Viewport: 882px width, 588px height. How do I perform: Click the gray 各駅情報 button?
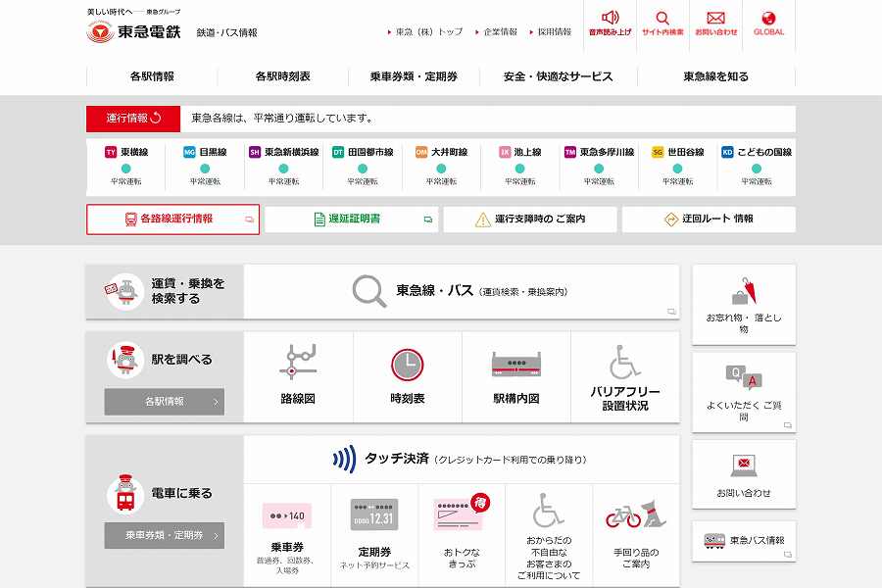coord(165,401)
